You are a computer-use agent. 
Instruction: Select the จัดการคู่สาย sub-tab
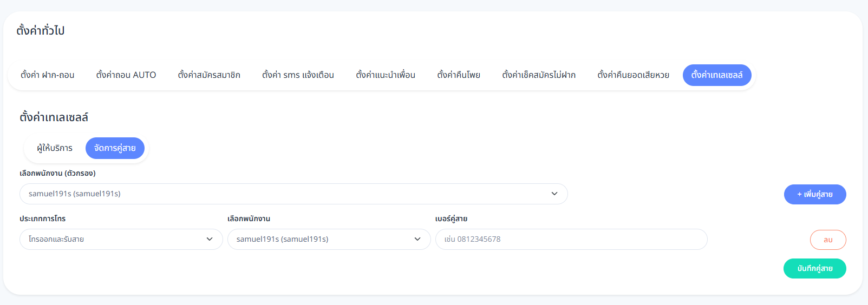click(x=115, y=148)
